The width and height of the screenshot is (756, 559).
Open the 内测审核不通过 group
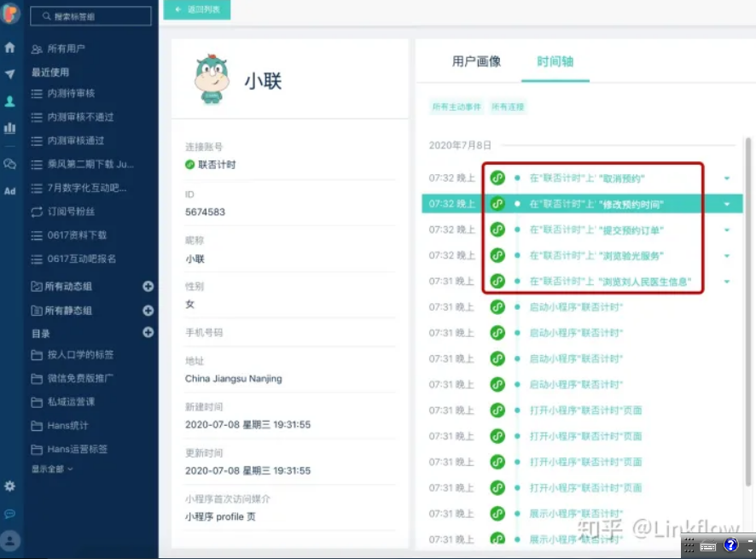(x=73, y=117)
